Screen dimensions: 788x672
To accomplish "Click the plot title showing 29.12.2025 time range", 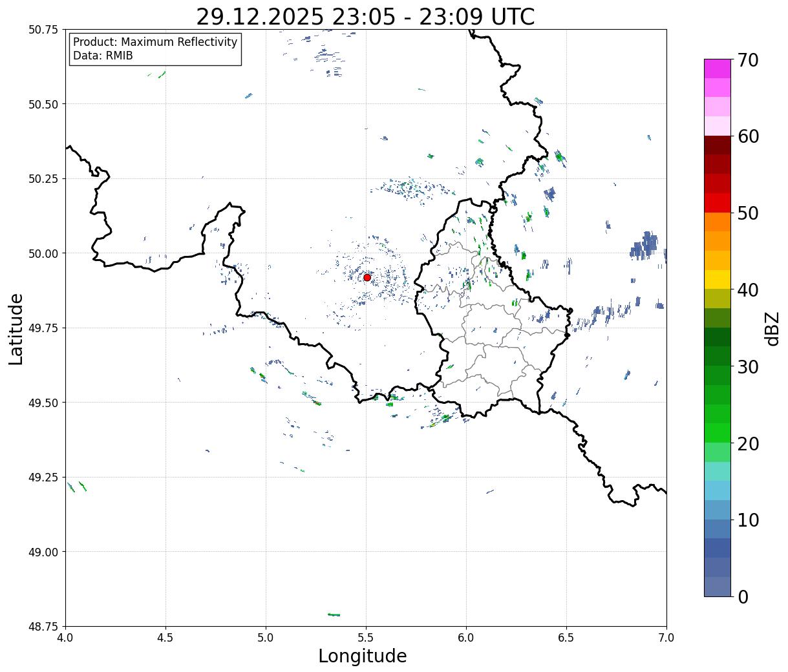I will coord(365,16).
